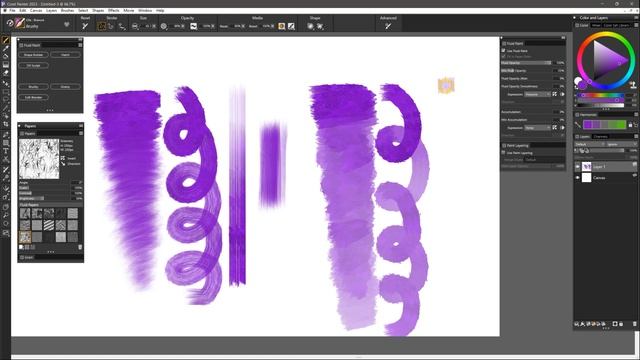Open the Fluid Opacity Expression dropdown

[537, 94]
